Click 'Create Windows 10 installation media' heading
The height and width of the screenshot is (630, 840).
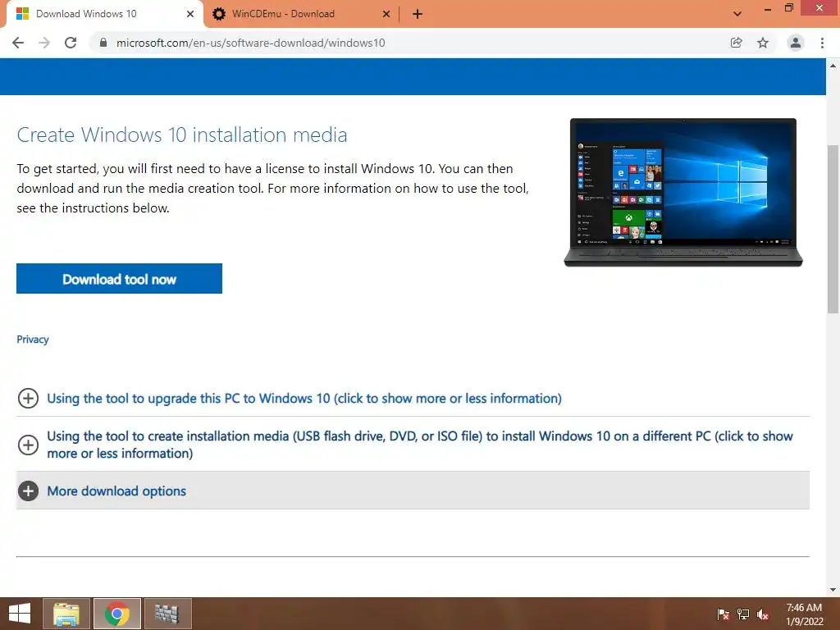(182, 135)
